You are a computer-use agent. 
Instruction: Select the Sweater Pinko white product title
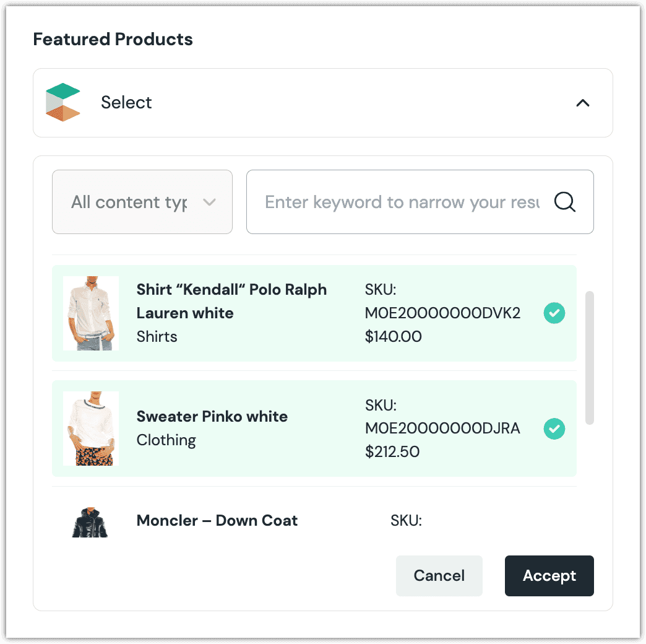click(212, 416)
